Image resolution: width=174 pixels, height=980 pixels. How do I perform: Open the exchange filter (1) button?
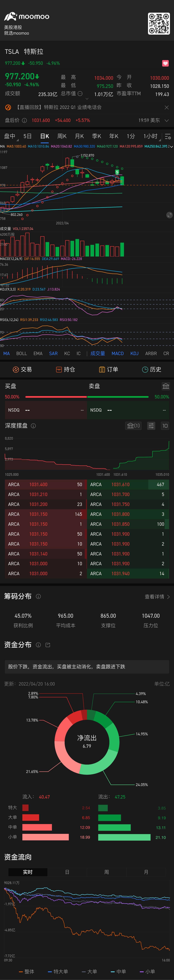(133, 426)
